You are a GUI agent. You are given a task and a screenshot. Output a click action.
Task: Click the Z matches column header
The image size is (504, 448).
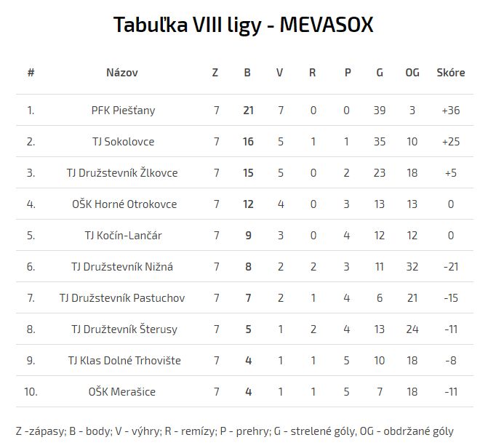point(215,73)
